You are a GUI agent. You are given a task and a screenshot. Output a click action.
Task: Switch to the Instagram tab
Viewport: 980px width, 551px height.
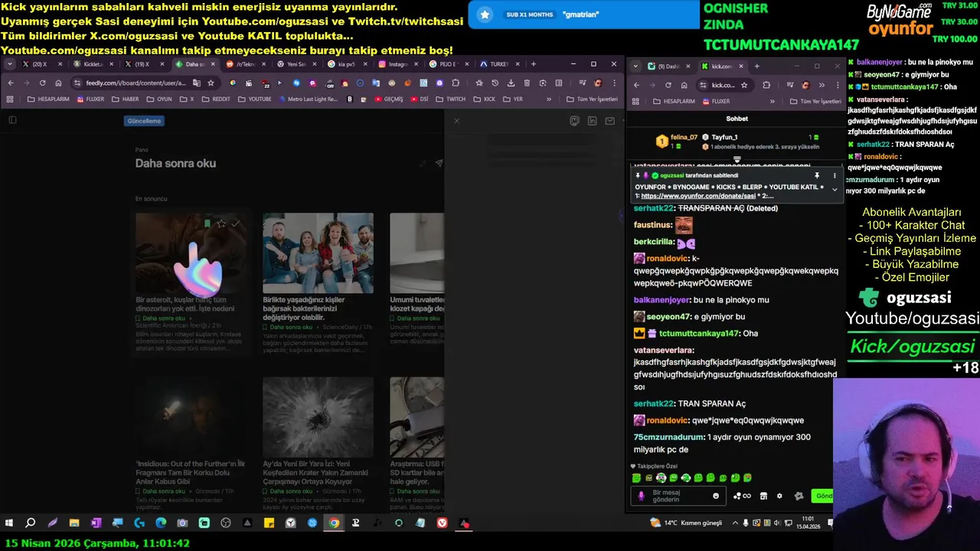pyautogui.click(x=397, y=64)
